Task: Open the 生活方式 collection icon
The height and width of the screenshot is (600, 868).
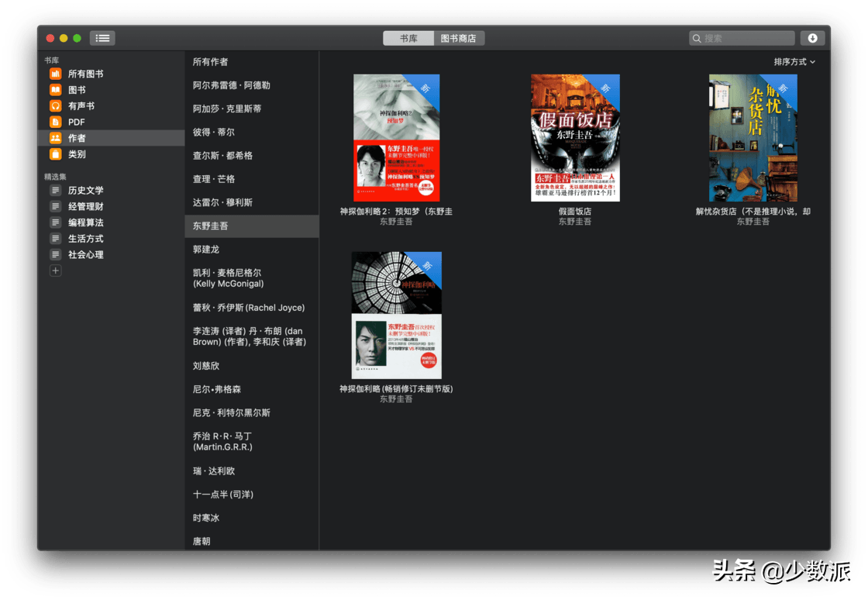Action: click(55, 239)
